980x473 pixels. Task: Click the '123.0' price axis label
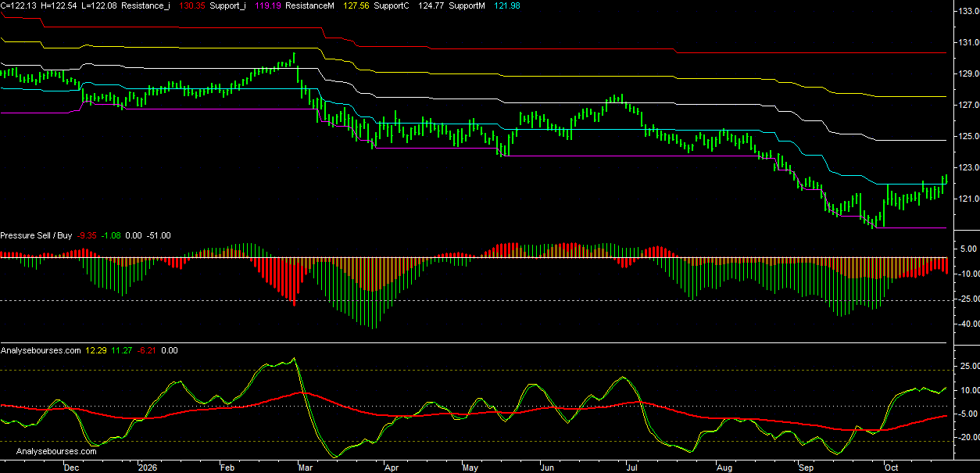[967, 167]
